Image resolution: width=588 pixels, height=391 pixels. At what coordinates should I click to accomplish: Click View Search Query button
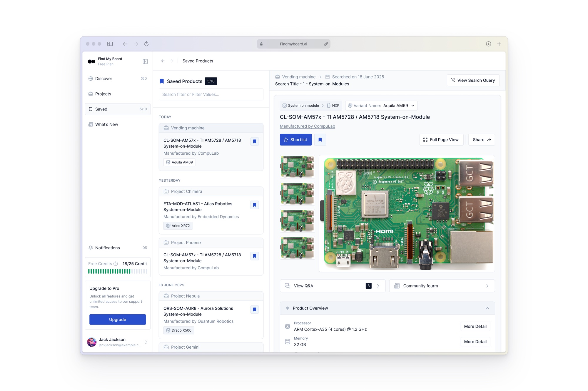tap(473, 80)
